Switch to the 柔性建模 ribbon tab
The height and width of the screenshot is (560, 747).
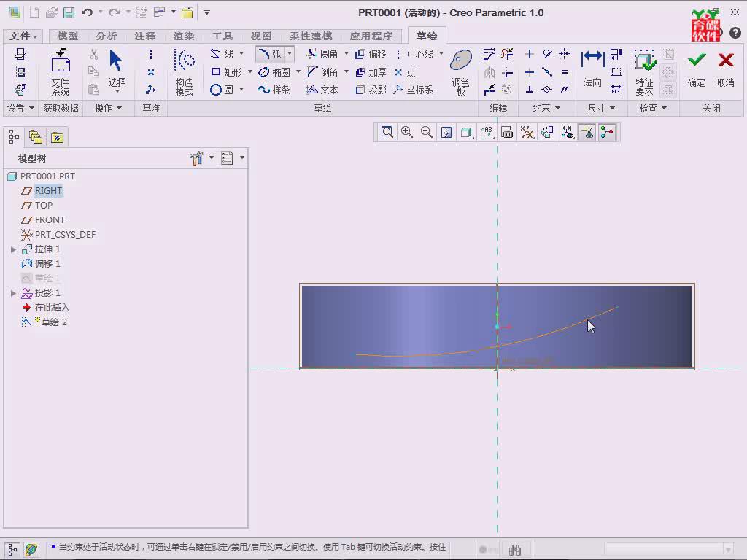point(311,36)
